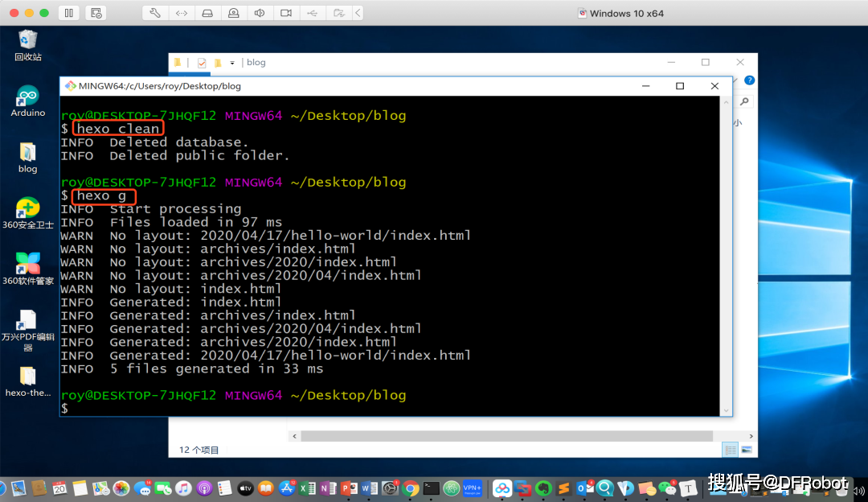Click the camera device icon
The height and width of the screenshot is (502, 868).
point(286,13)
